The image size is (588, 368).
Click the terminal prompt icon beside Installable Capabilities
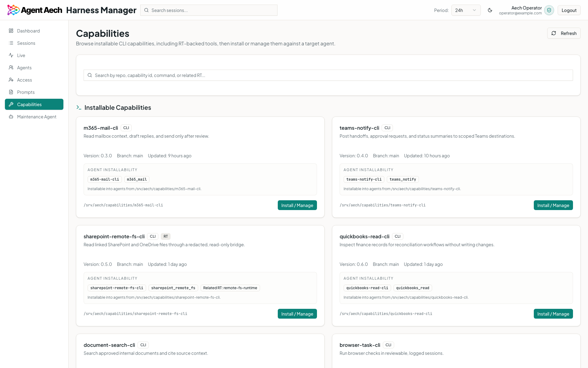(x=79, y=107)
